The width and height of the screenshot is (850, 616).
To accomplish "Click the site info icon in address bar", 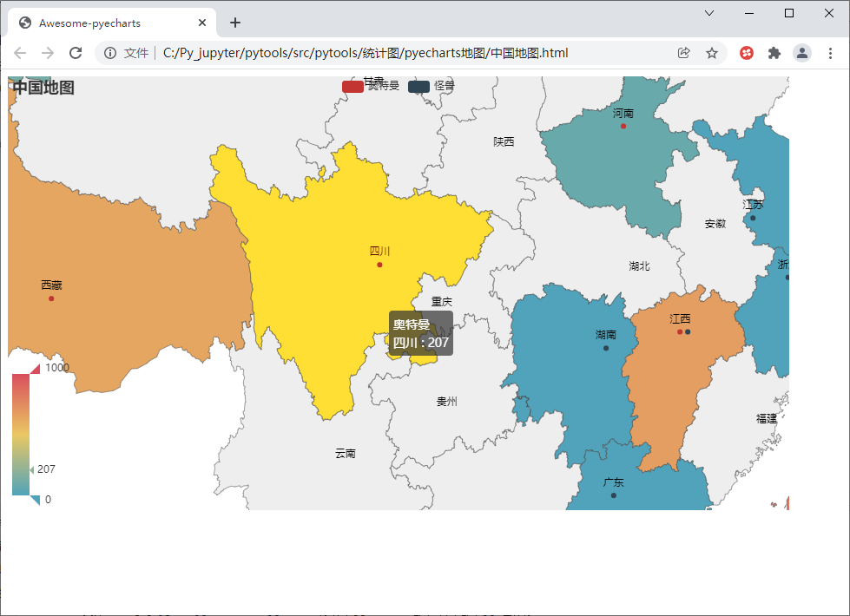I will 110,53.
